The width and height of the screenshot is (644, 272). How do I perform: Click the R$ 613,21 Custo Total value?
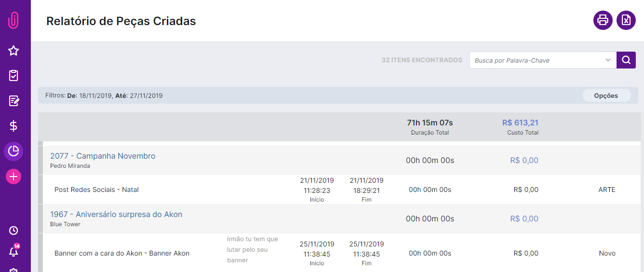click(x=520, y=122)
